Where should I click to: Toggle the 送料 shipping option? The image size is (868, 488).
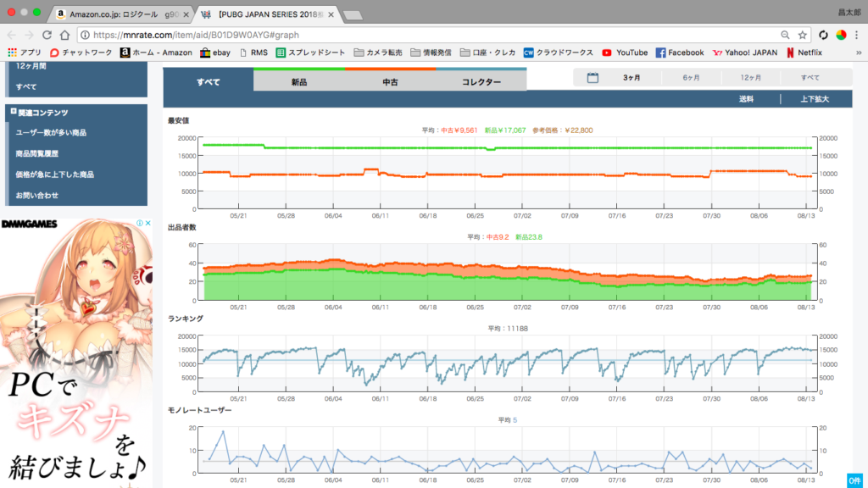746,99
